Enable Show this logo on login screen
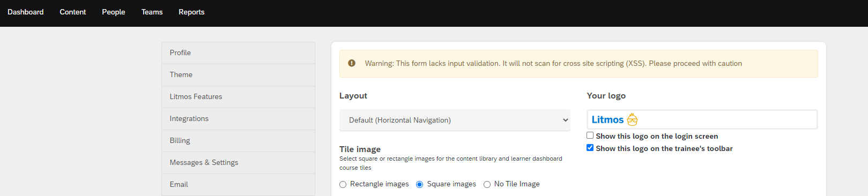This screenshot has width=868, height=196. coord(590,135)
